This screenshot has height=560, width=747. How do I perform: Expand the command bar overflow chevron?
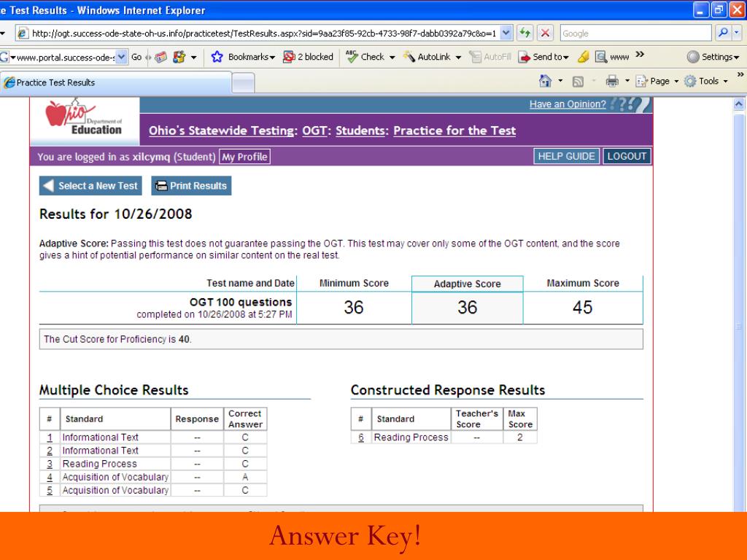pyautogui.click(x=740, y=75)
